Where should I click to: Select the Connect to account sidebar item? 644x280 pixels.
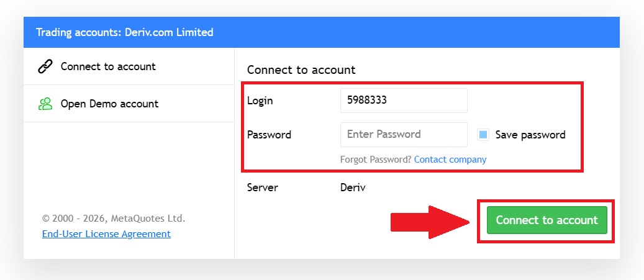point(108,66)
